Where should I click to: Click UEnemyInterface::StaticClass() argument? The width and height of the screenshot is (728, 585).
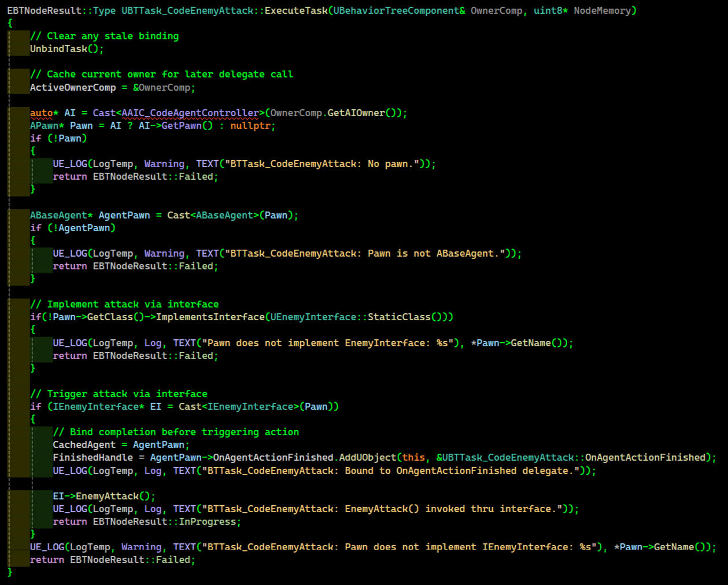pyautogui.click(x=359, y=317)
